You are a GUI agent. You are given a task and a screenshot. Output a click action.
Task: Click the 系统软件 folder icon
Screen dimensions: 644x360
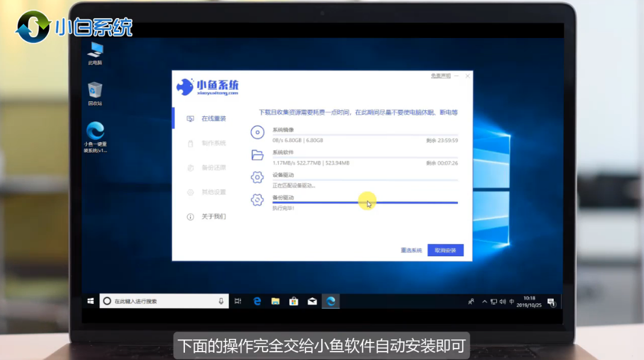point(257,155)
